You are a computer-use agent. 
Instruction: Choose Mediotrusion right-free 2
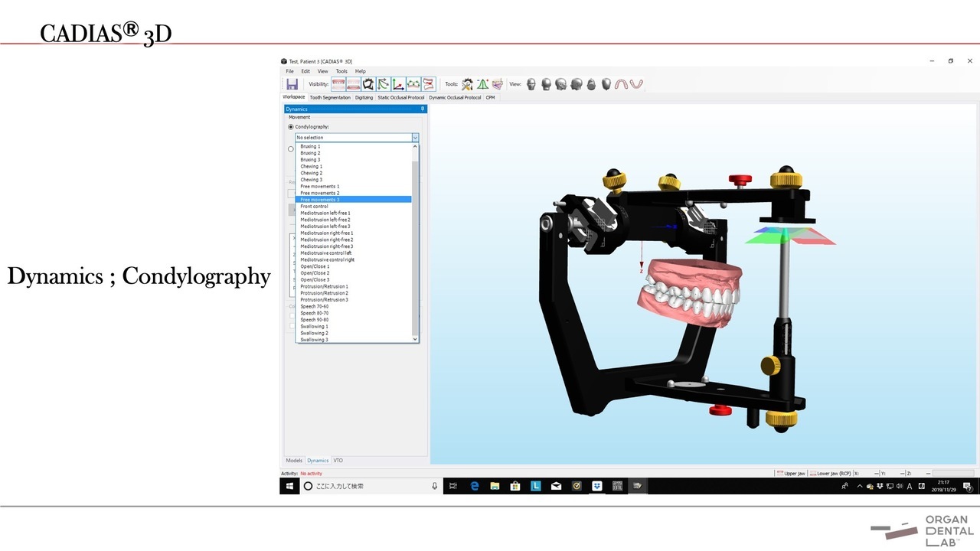354,240
